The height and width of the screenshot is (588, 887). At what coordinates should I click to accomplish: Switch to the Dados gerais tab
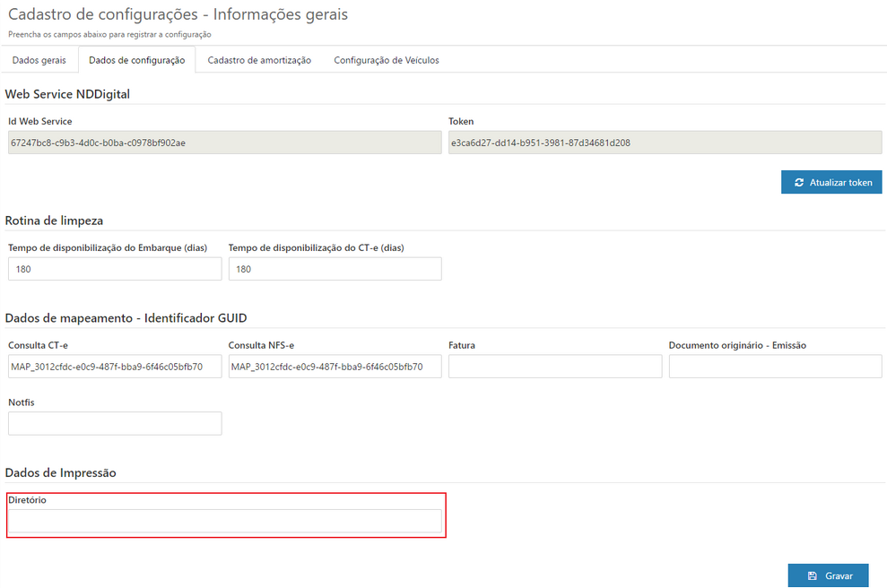click(x=39, y=60)
